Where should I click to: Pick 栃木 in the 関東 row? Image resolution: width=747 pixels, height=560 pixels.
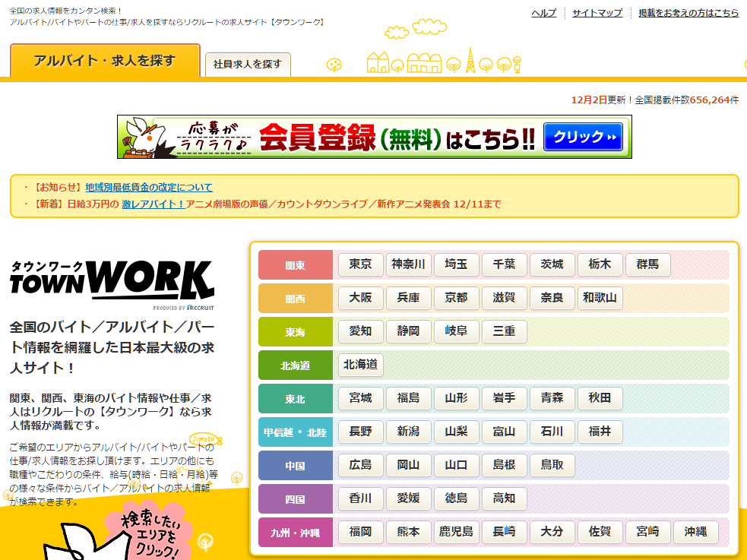pyautogui.click(x=600, y=264)
